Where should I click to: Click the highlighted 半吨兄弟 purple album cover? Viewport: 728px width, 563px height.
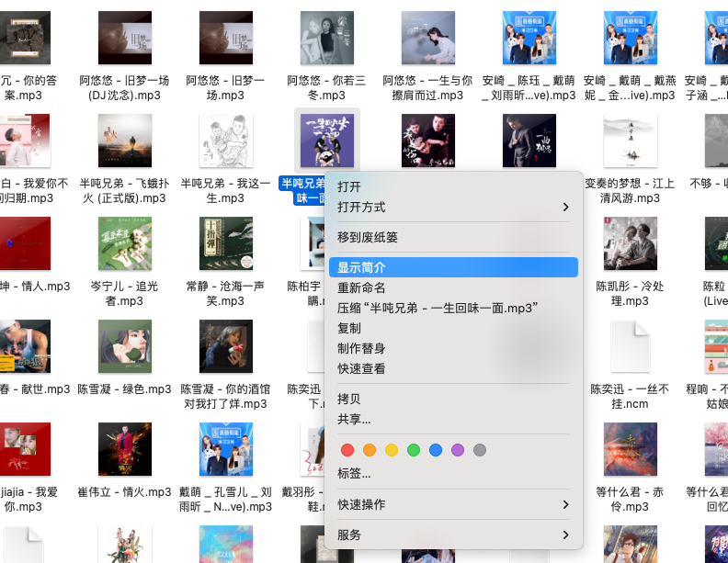327,141
